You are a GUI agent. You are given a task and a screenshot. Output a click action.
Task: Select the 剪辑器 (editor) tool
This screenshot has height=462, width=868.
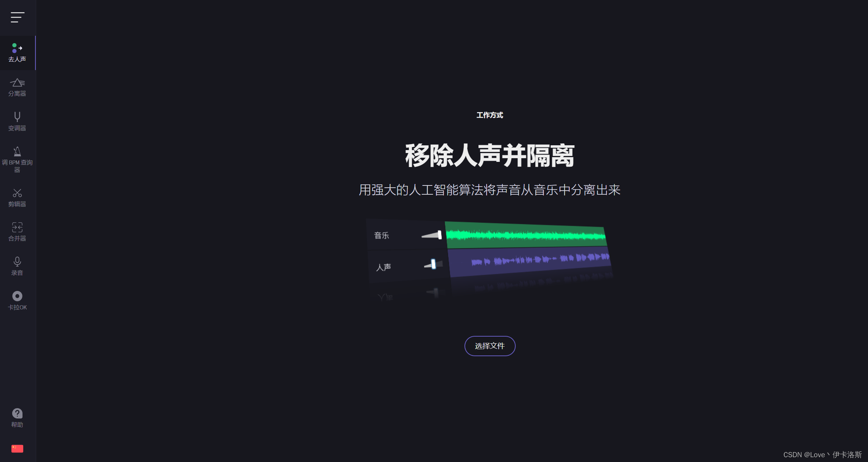(17, 198)
